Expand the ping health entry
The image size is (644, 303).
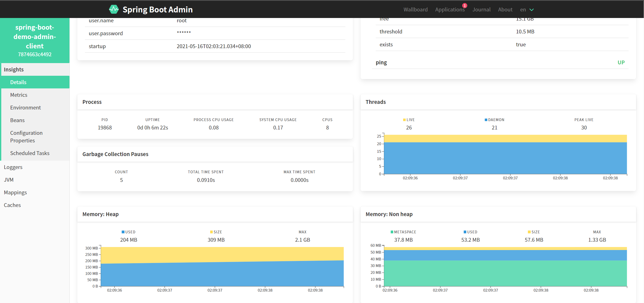click(381, 62)
